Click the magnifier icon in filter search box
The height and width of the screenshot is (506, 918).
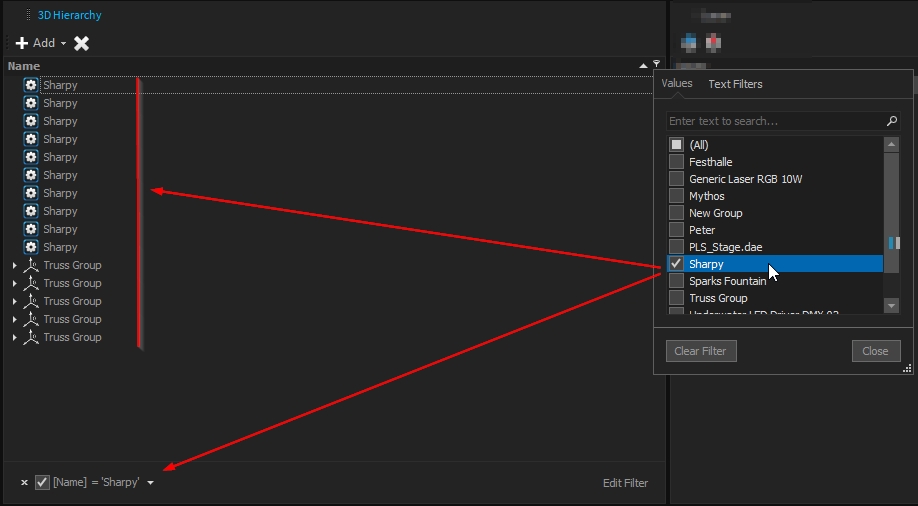tap(892, 121)
